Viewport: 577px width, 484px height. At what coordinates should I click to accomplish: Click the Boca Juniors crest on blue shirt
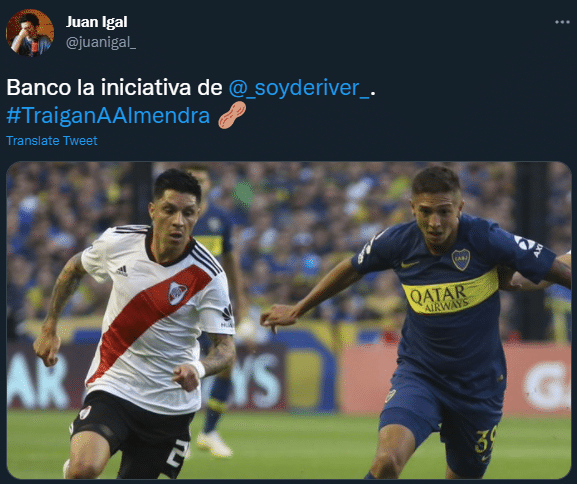(x=461, y=259)
